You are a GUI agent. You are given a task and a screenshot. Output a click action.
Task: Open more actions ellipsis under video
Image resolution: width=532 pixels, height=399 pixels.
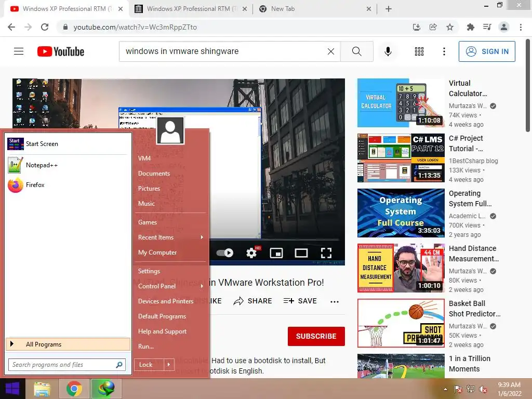[x=335, y=302]
